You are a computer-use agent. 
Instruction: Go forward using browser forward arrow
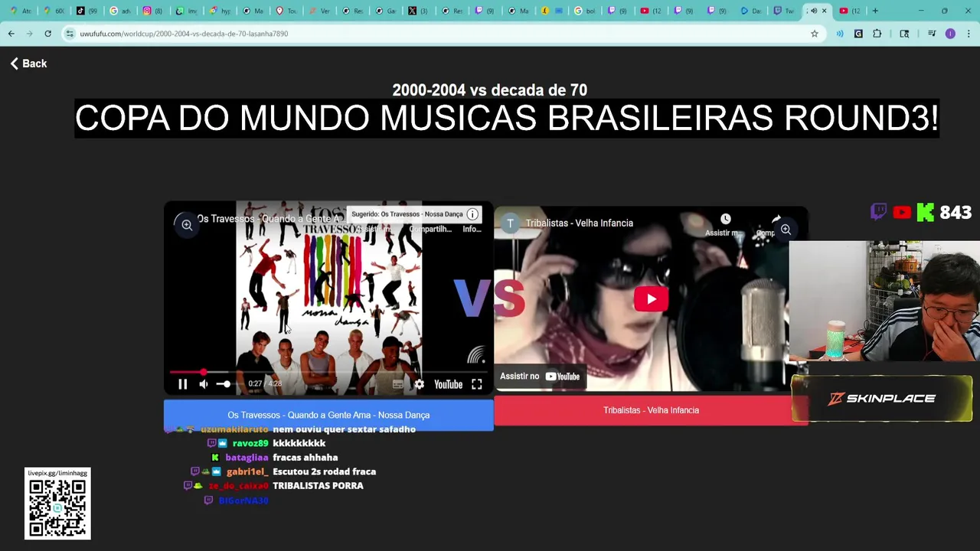(29, 34)
